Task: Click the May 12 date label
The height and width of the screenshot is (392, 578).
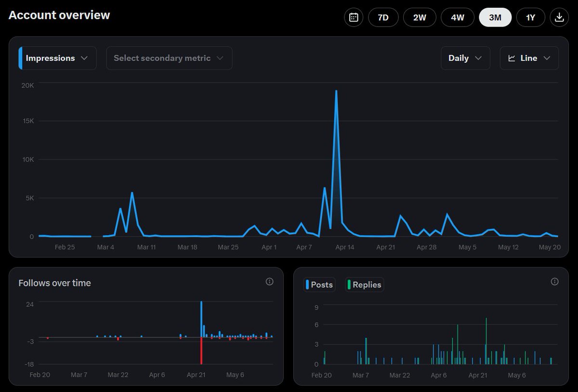Action: (x=508, y=247)
